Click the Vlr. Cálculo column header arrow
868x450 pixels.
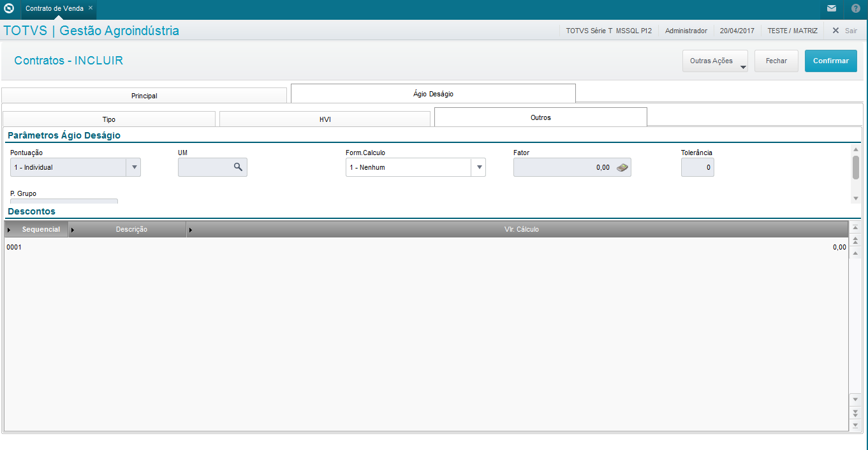(x=191, y=230)
